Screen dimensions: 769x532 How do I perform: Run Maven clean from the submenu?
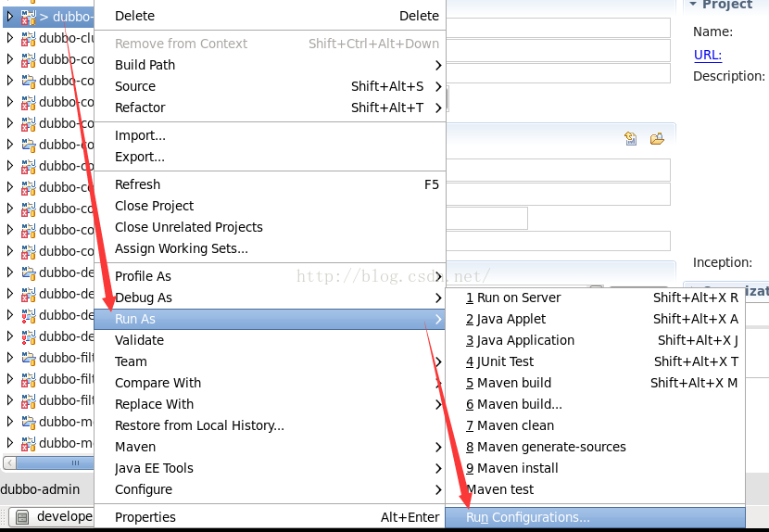pos(515,425)
